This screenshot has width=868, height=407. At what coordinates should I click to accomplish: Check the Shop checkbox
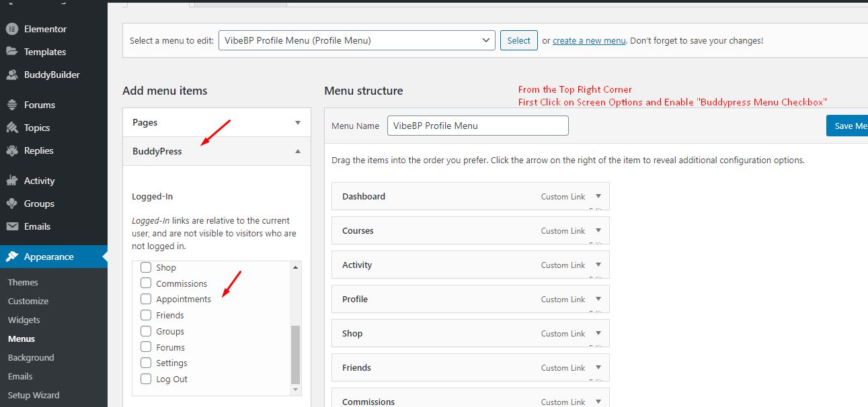146,267
